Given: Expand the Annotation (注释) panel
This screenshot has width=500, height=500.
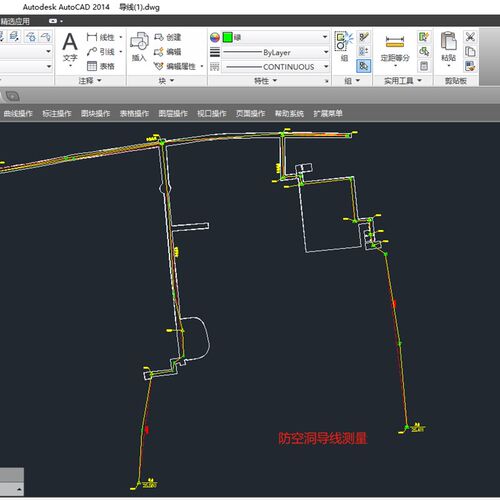Looking at the screenshot, I should pyautogui.click(x=90, y=81).
